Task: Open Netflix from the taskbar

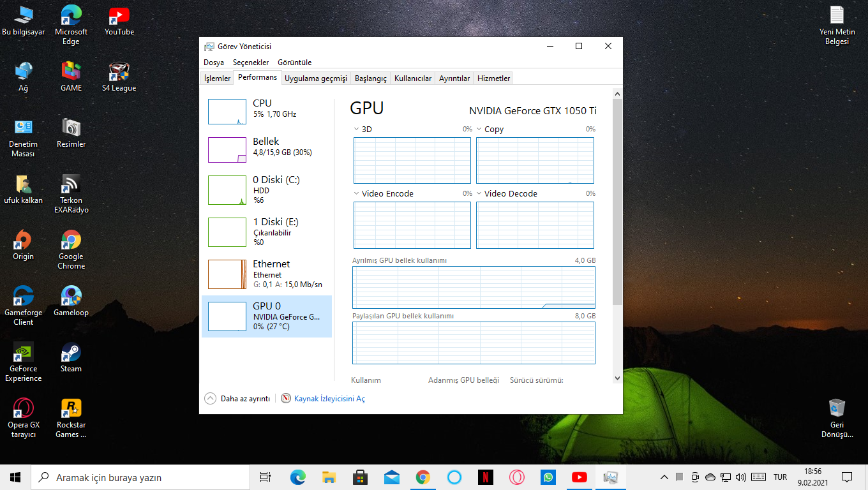Action: 486,477
